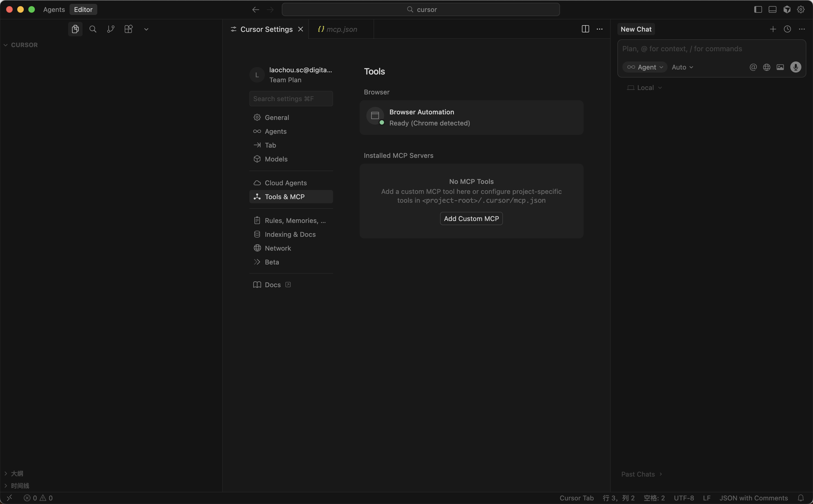Show chat history clock icon

(x=787, y=29)
